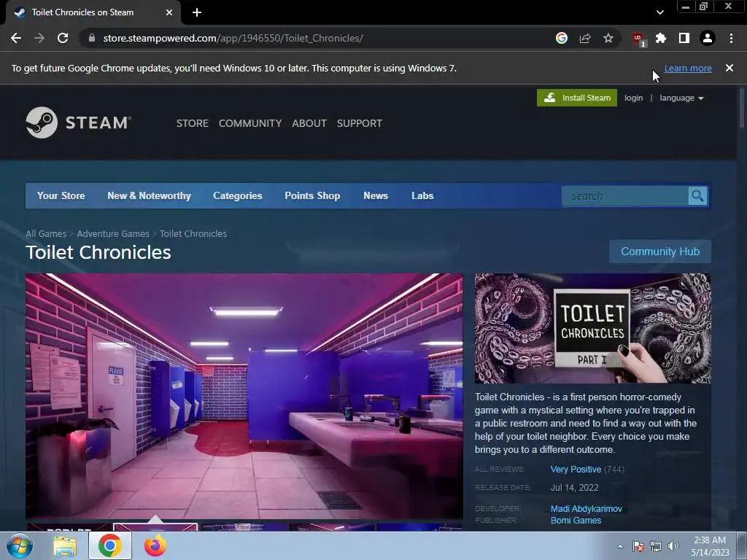The width and height of the screenshot is (747, 560).
Task: Click the main restroom screenshot
Action: click(x=244, y=396)
